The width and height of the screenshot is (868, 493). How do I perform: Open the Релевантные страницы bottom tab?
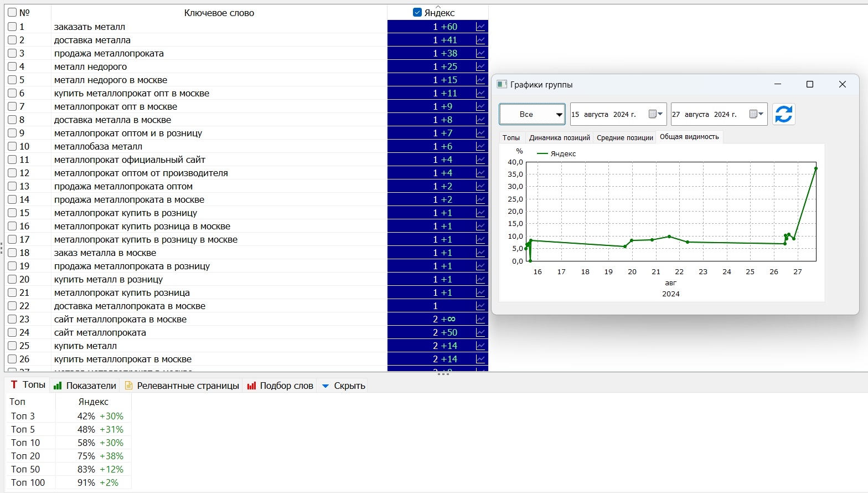point(182,386)
